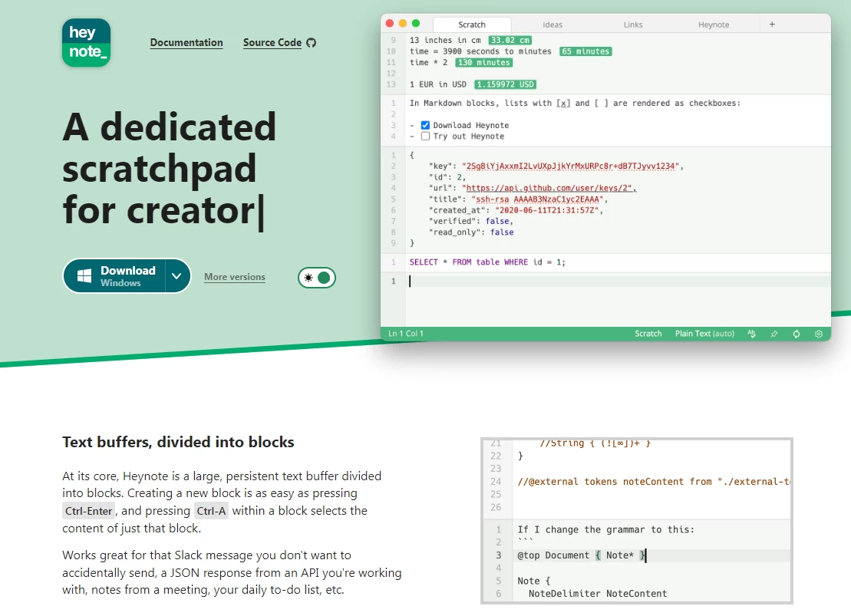
Task: Expand the Download button dropdown arrow
Action: tap(176, 275)
